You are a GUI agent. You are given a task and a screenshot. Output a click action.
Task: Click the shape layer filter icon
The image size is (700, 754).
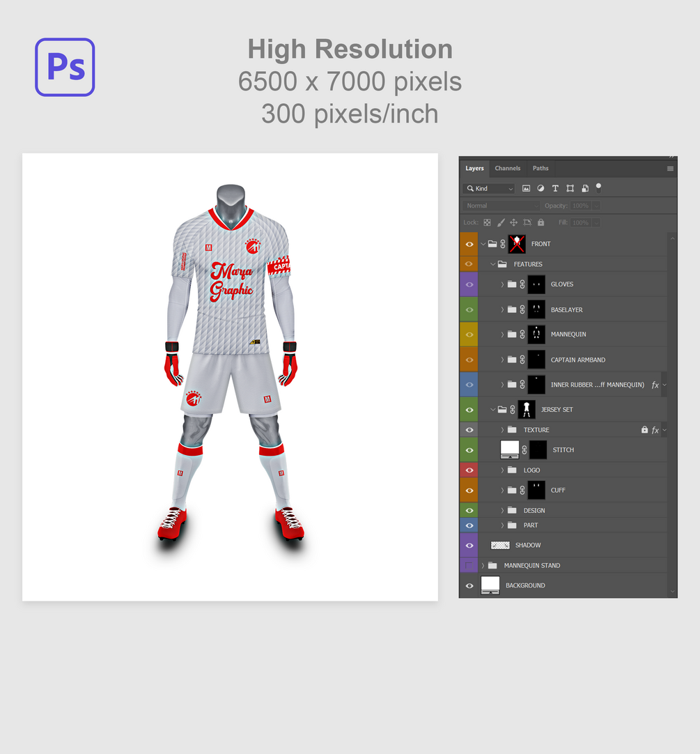570,188
